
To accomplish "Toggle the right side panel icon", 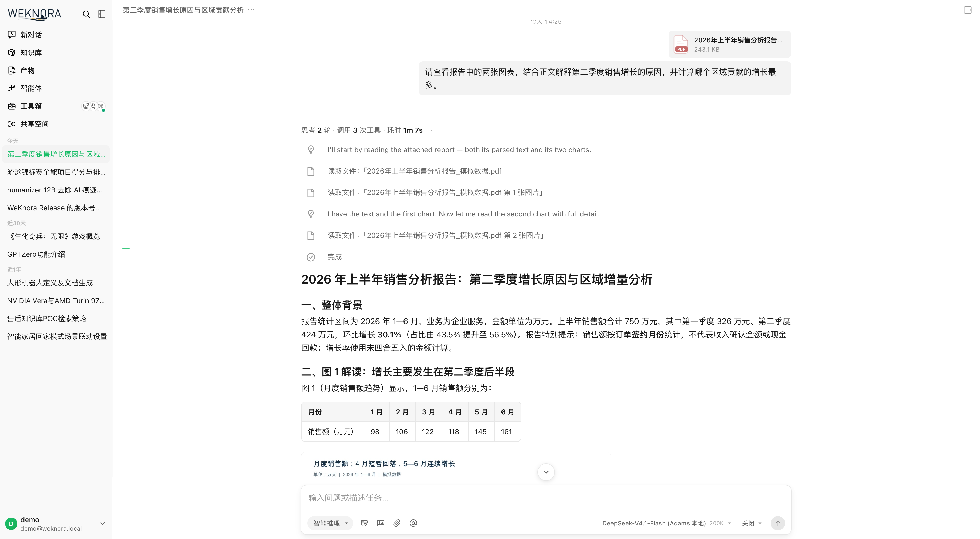I will (x=968, y=10).
